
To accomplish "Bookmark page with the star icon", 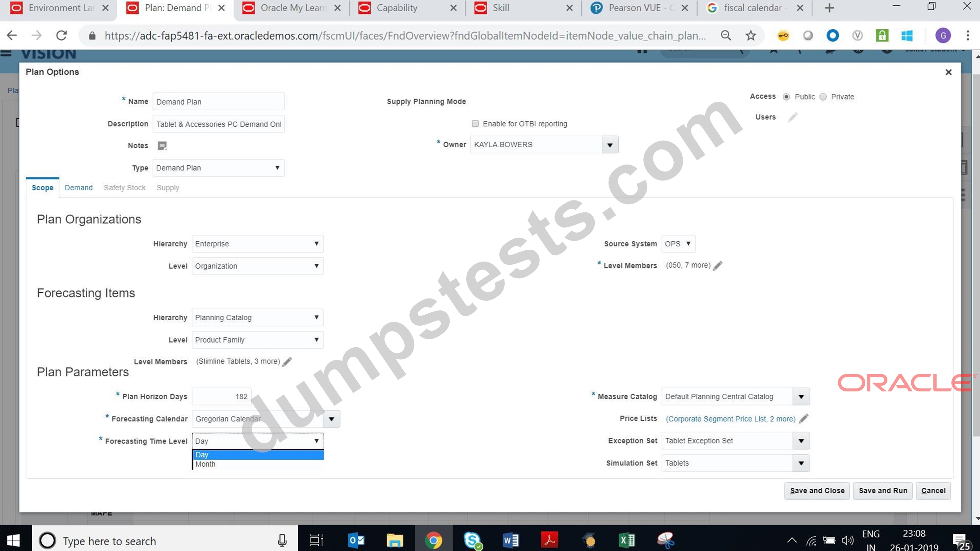I will 750,36.
